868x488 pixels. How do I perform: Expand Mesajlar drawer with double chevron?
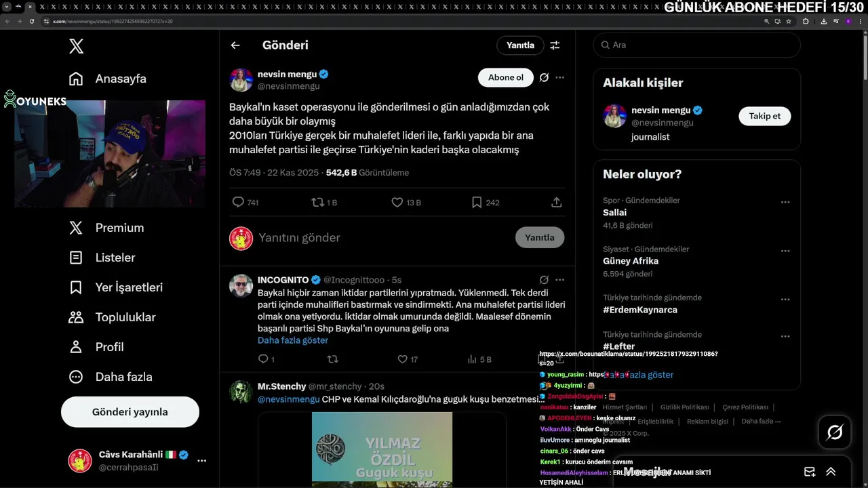pos(831,472)
